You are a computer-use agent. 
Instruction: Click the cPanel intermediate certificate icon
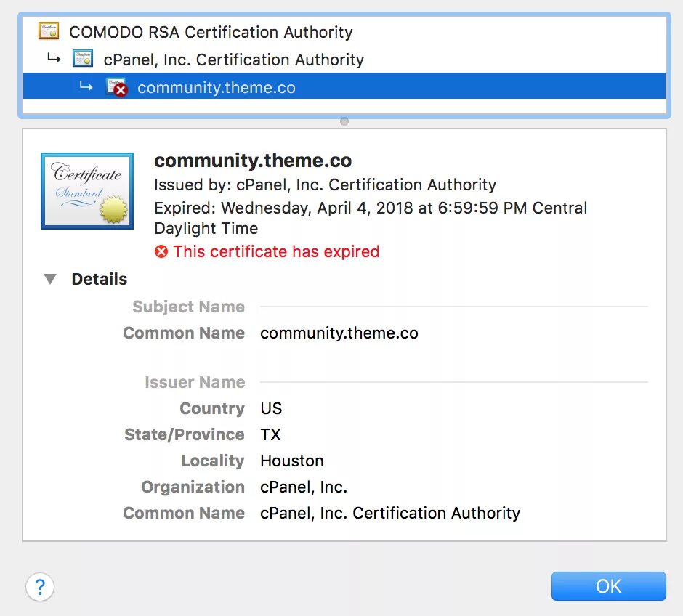[83, 58]
